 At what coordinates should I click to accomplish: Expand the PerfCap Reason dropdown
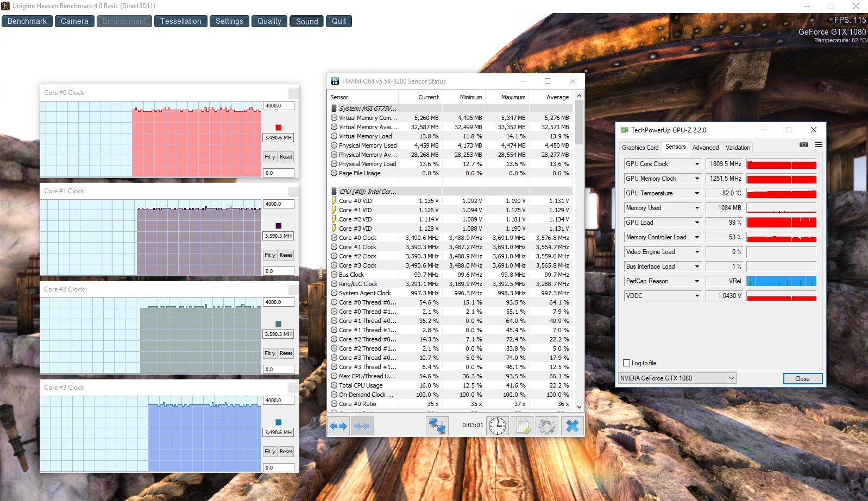697,281
